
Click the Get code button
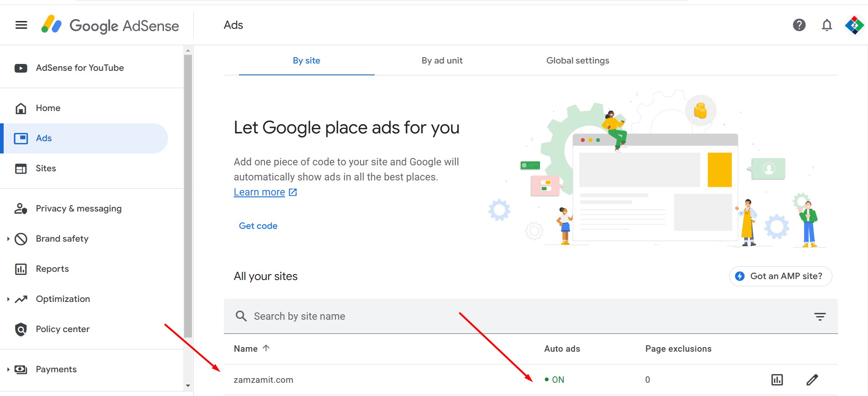pyautogui.click(x=258, y=226)
